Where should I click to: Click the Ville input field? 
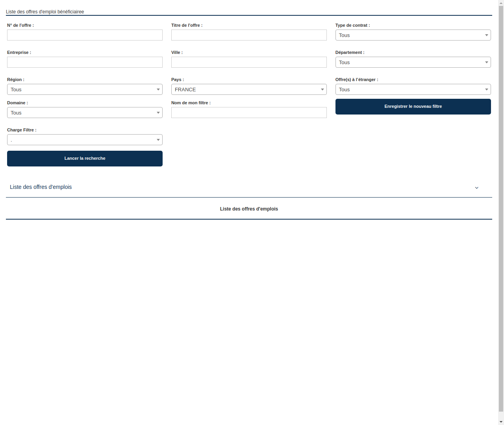click(249, 62)
